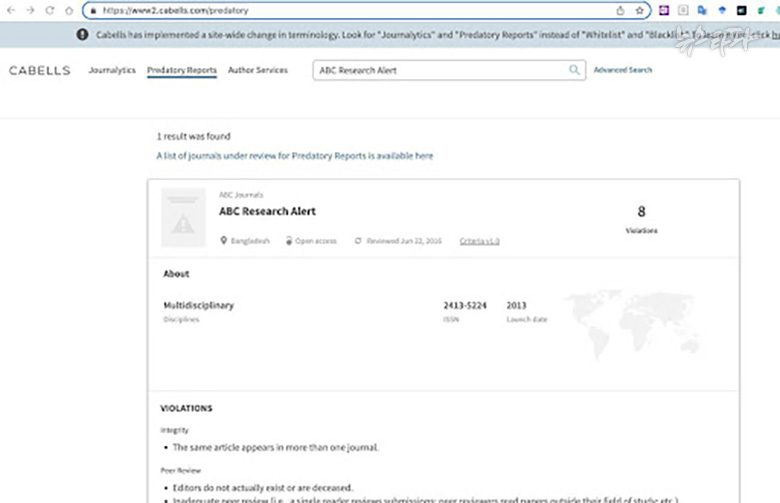
Task: Click 'Editors do not actually exist or are deceased'
Action: point(263,488)
